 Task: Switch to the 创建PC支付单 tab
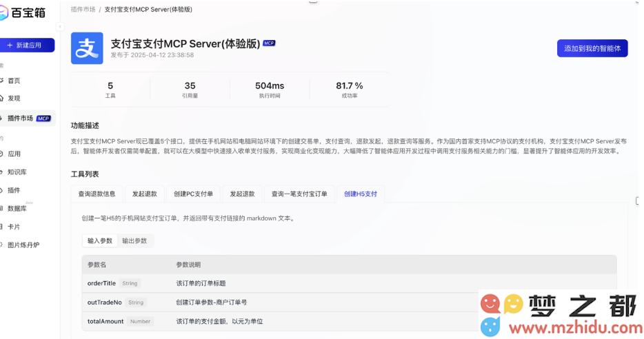point(194,194)
